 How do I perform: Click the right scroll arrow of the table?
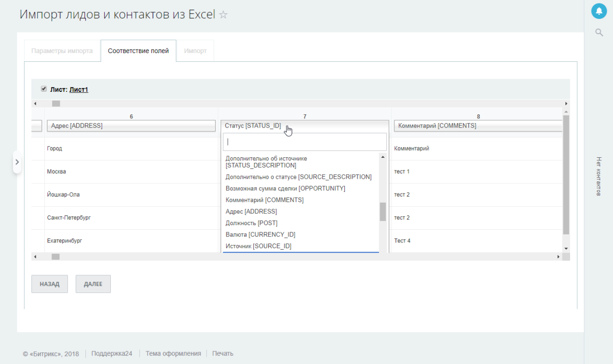click(x=566, y=103)
